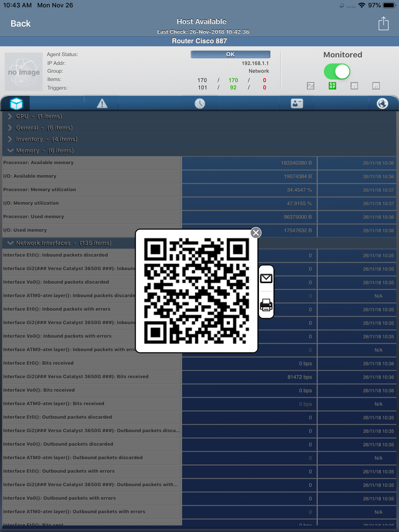Click the IP address 192.168.1.1

click(x=255, y=63)
